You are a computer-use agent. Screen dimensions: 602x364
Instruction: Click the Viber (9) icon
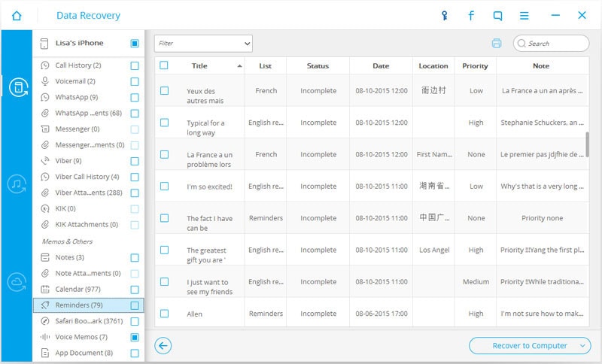pos(45,161)
